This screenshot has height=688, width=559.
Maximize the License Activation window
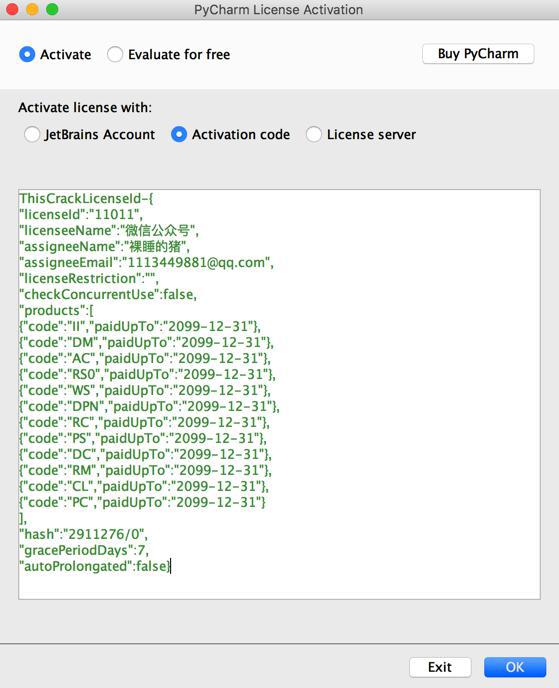(52, 9)
